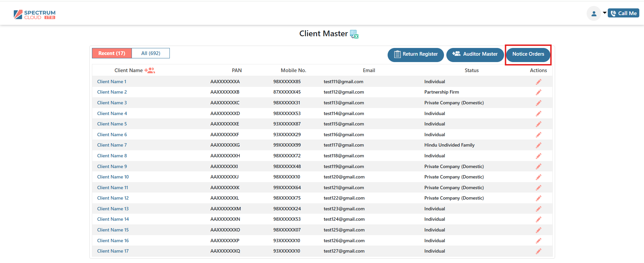Click the Notice Orders button
This screenshot has width=644, height=263.
(x=528, y=54)
